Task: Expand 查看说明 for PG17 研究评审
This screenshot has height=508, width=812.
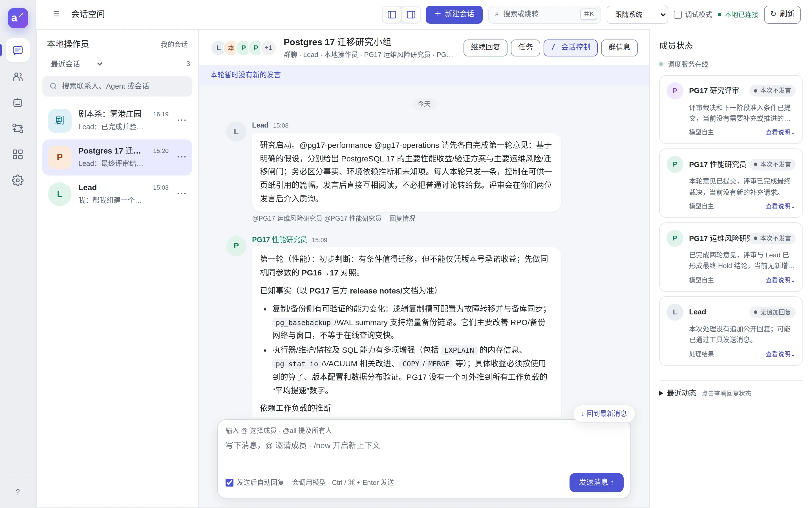Action: point(780,132)
